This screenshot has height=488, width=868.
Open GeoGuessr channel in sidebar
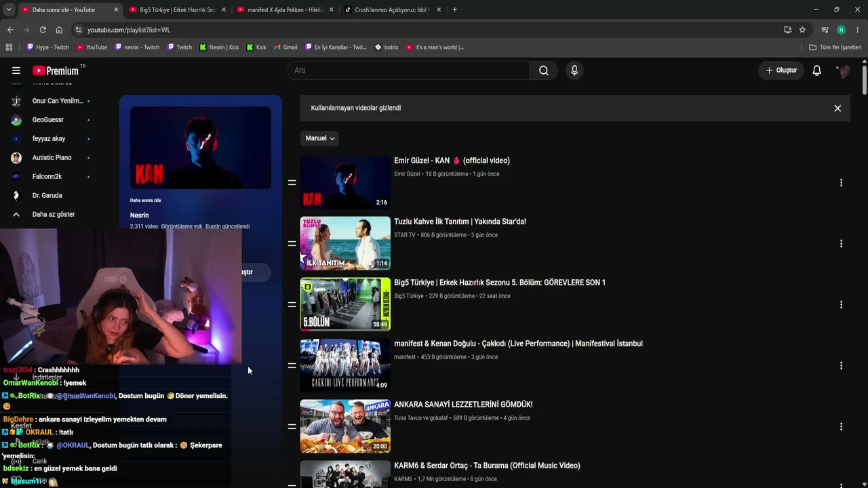tap(48, 120)
